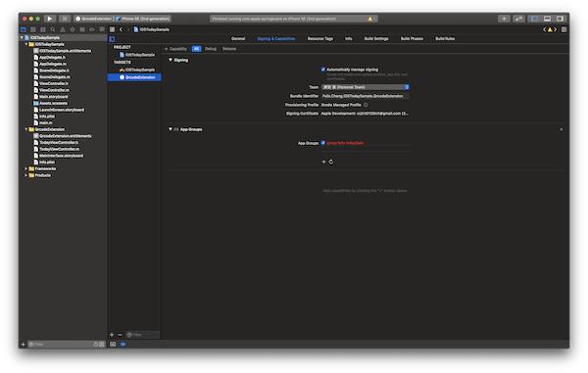This screenshot has height=373, width=588.
Task: Select iOSTodaySample under PROJECT
Action: 137,55
